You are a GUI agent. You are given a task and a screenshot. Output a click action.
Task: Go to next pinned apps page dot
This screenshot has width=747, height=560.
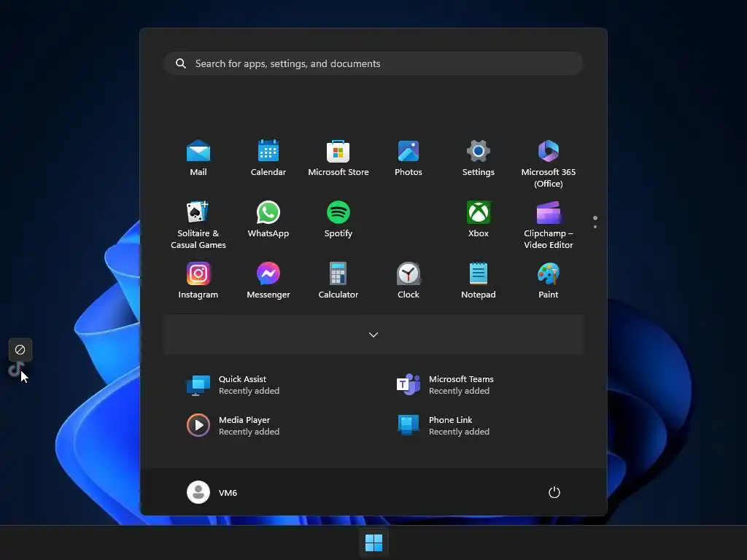tap(595, 227)
